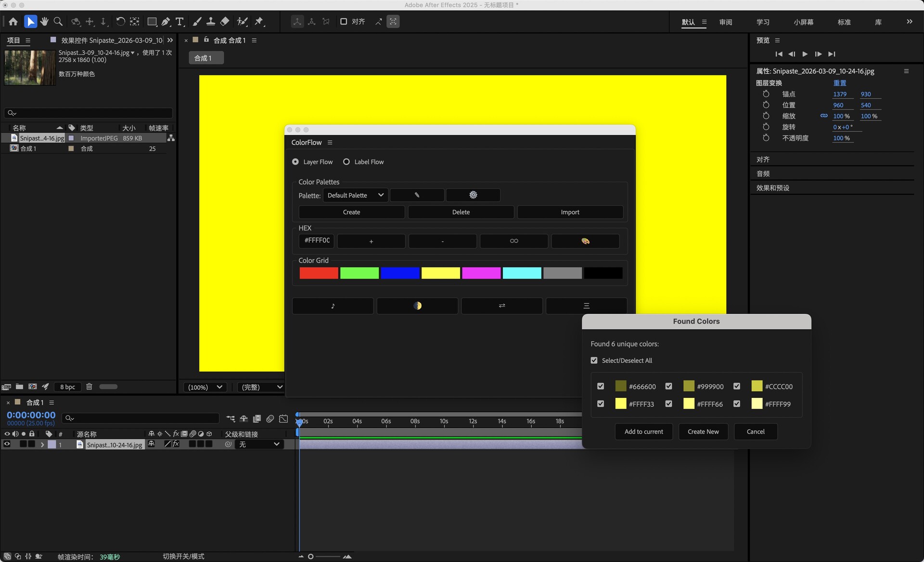924x562 pixels.
Task: Click the Create New button
Action: pos(703,432)
